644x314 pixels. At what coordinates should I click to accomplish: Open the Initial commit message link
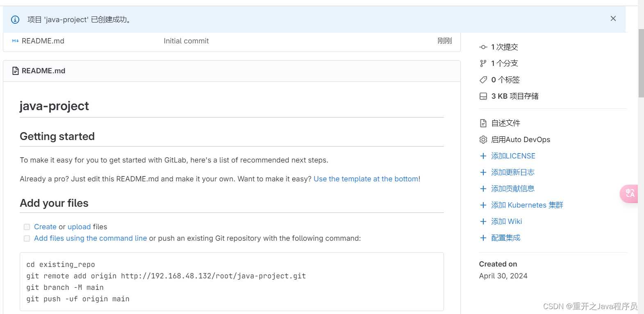186,41
